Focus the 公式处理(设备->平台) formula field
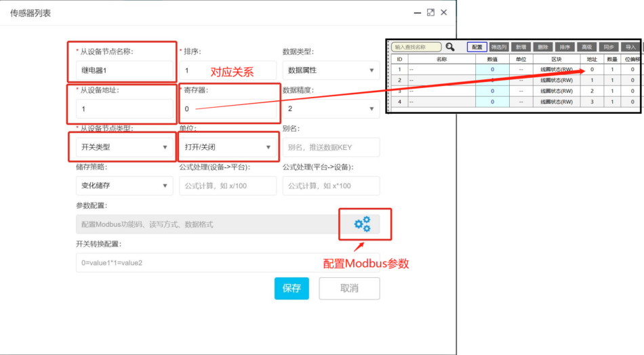The image size is (644, 355). pos(228,186)
